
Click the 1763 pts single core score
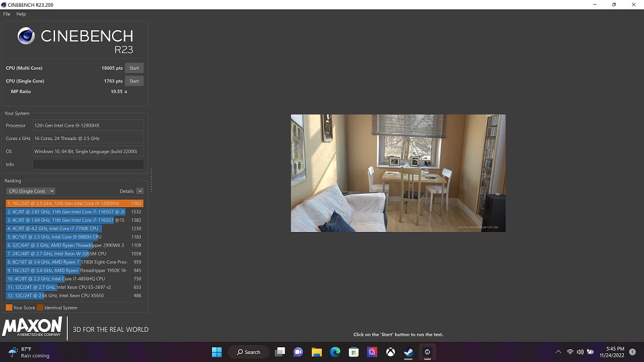(113, 81)
